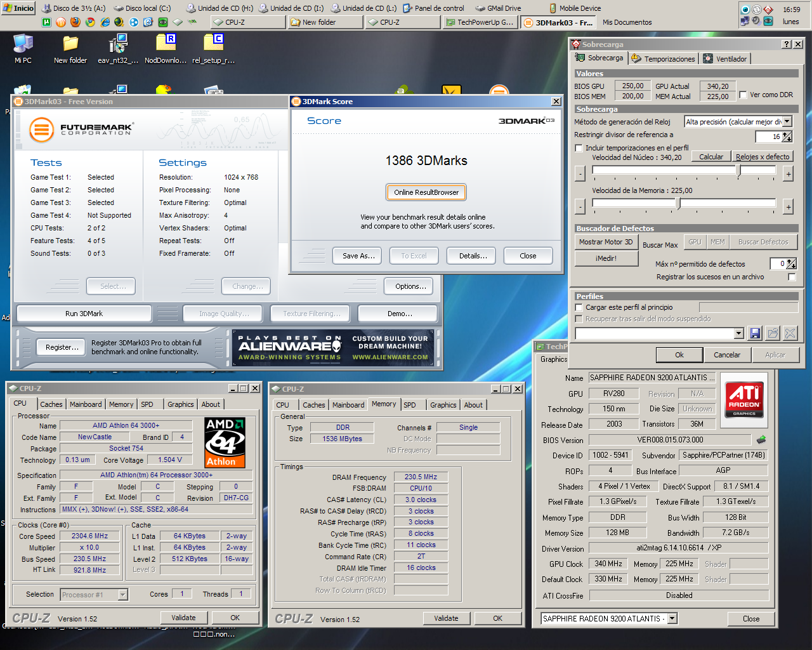This screenshot has width=812, height=650.
Task: Click Online ResultBrowser button
Action: click(x=426, y=192)
